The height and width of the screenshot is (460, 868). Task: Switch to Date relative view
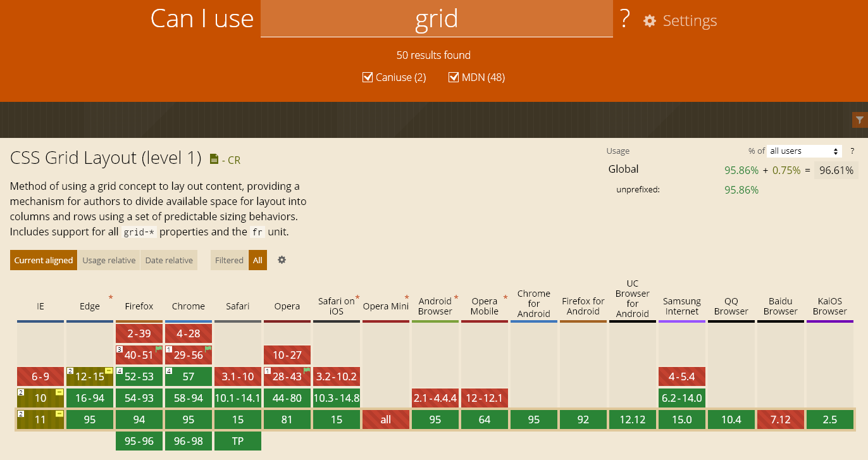169,260
